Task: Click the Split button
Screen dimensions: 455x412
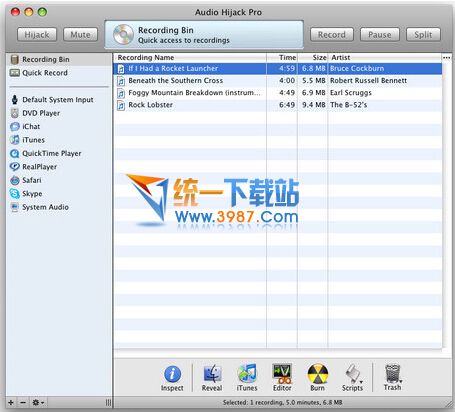Action: coord(423,34)
